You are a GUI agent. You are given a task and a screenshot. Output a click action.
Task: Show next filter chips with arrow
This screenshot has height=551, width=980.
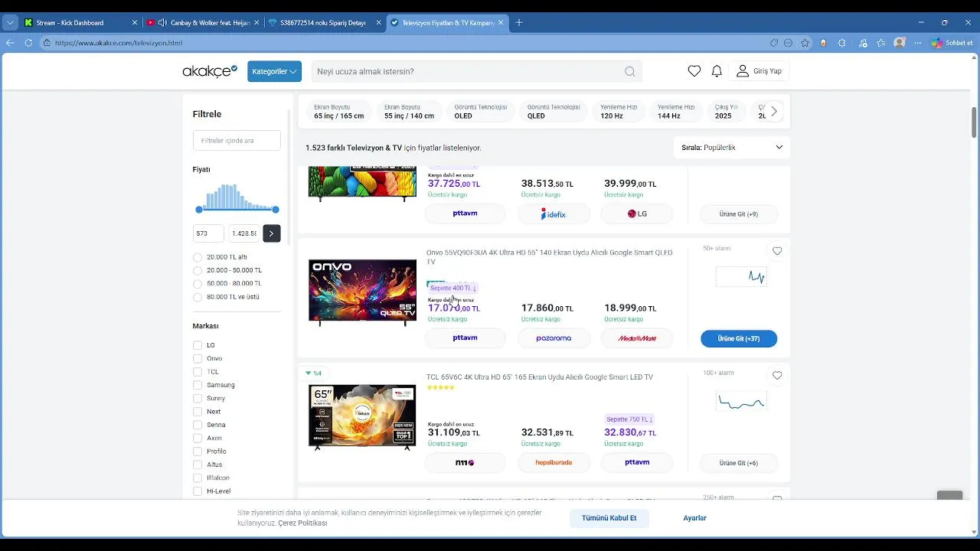tap(774, 111)
